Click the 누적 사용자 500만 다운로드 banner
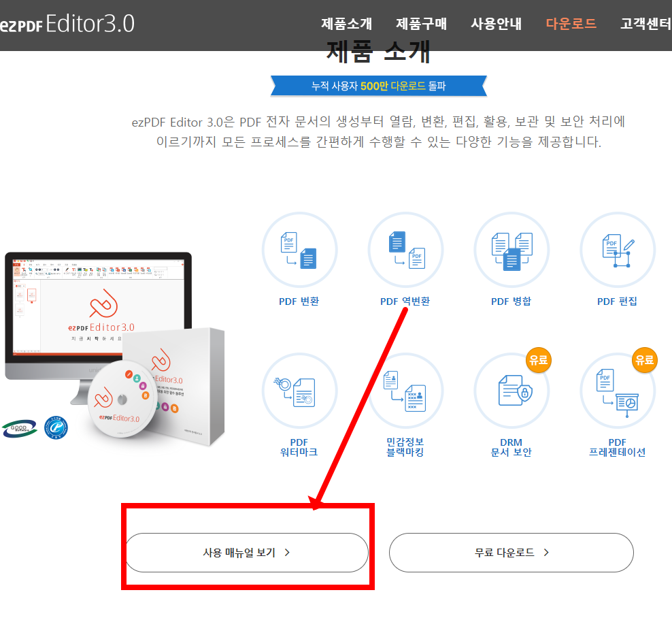 pyautogui.click(x=378, y=86)
